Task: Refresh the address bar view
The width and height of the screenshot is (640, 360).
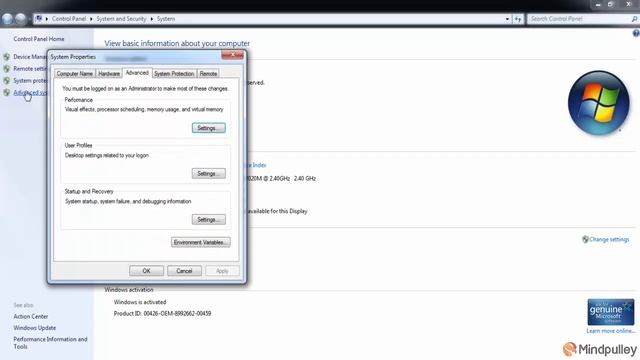Action: pyautogui.click(x=518, y=19)
